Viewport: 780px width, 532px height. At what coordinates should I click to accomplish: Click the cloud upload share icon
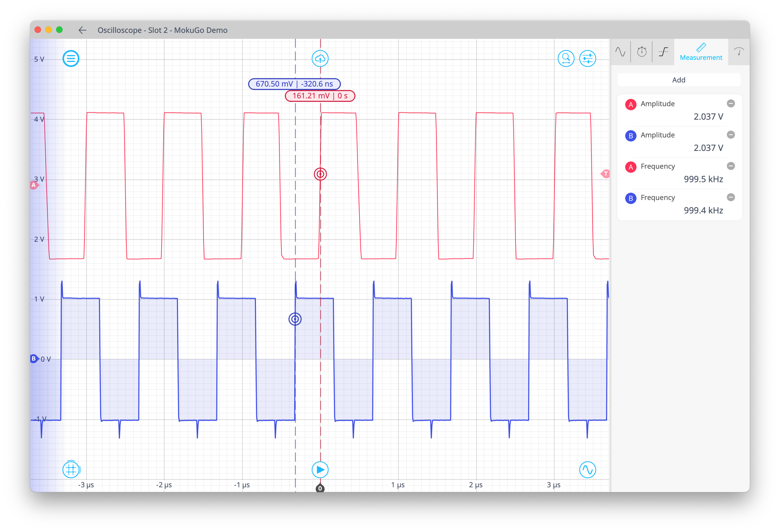point(320,59)
